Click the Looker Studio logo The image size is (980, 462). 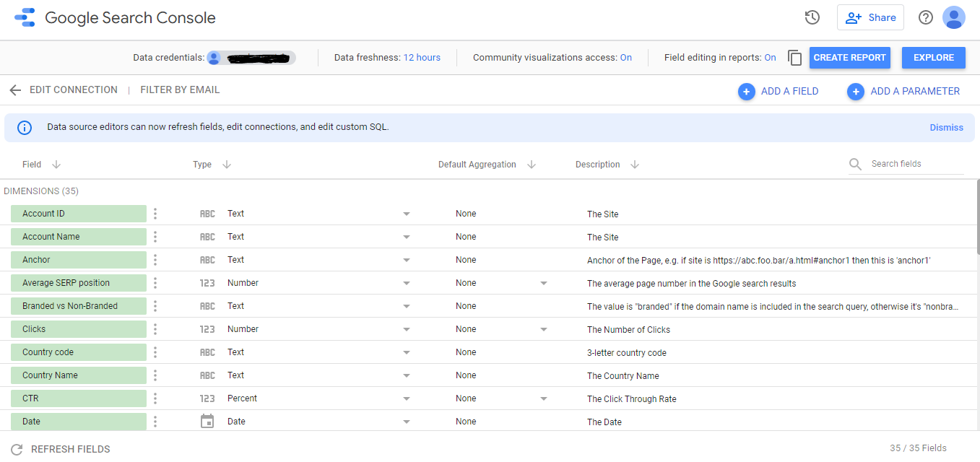pos(25,17)
